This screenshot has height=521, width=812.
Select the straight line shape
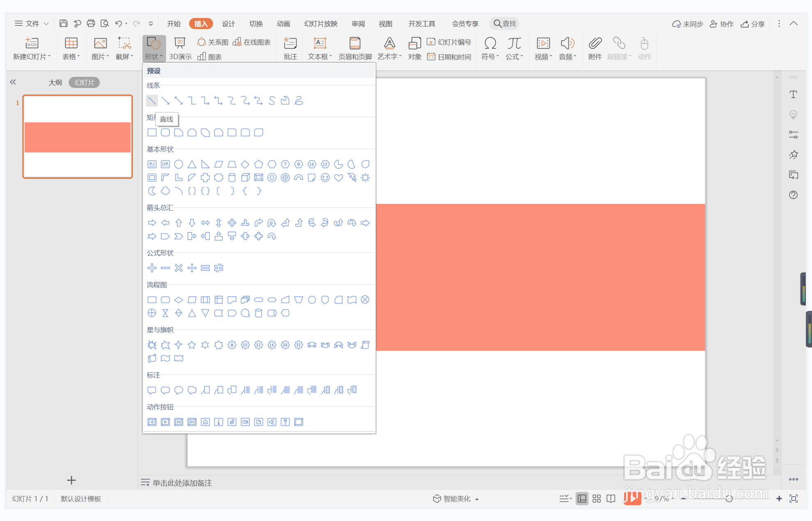pos(152,101)
